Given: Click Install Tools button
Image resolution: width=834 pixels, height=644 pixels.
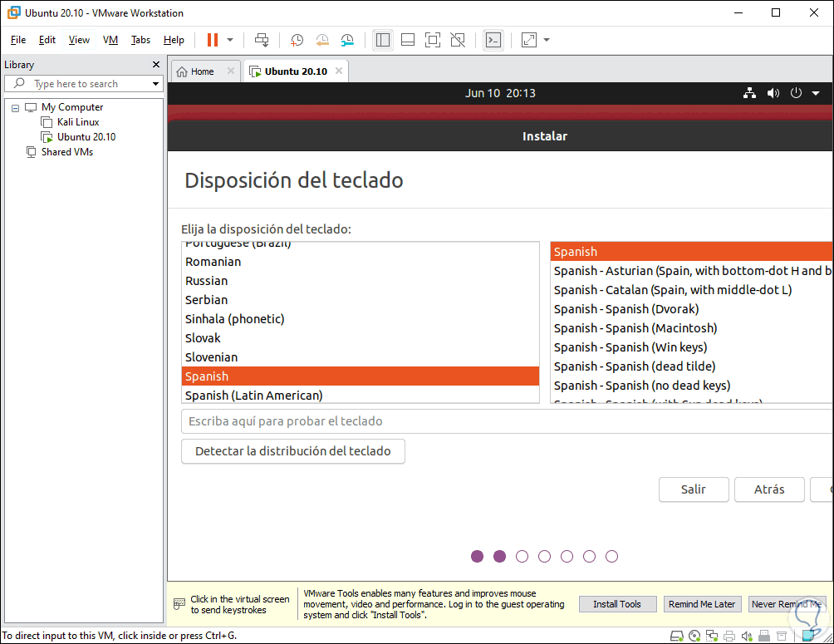Looking at the screenshot, I should [617, 604].
